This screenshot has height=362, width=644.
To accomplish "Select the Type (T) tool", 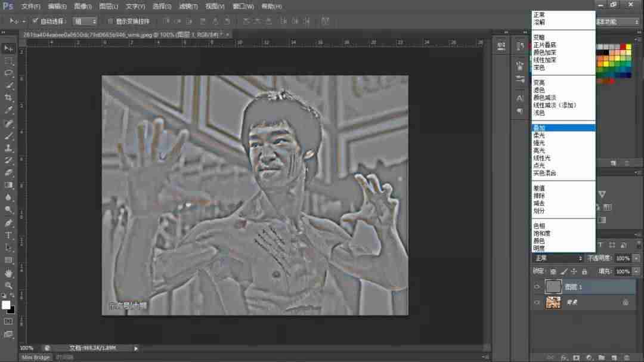I will (x=8, y=236).
